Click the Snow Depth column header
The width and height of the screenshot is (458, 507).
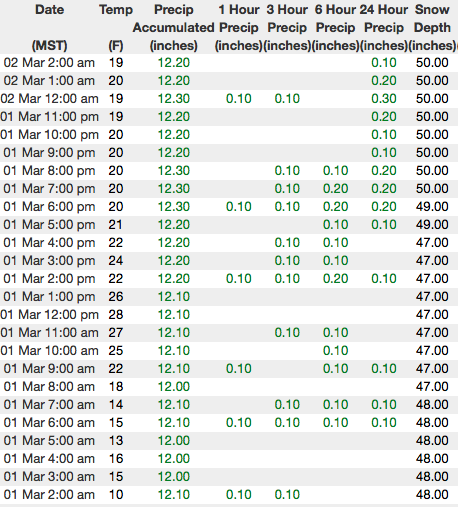point(432,27)
